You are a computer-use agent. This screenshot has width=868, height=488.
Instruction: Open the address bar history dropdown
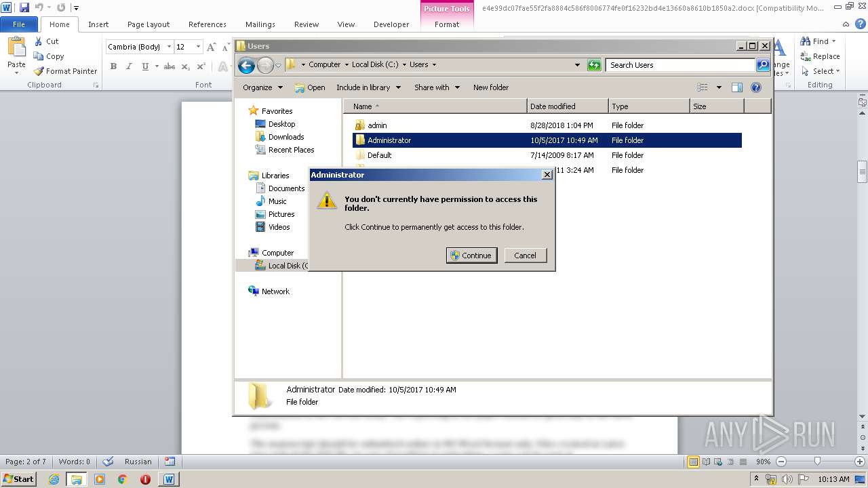click(577, 65)
